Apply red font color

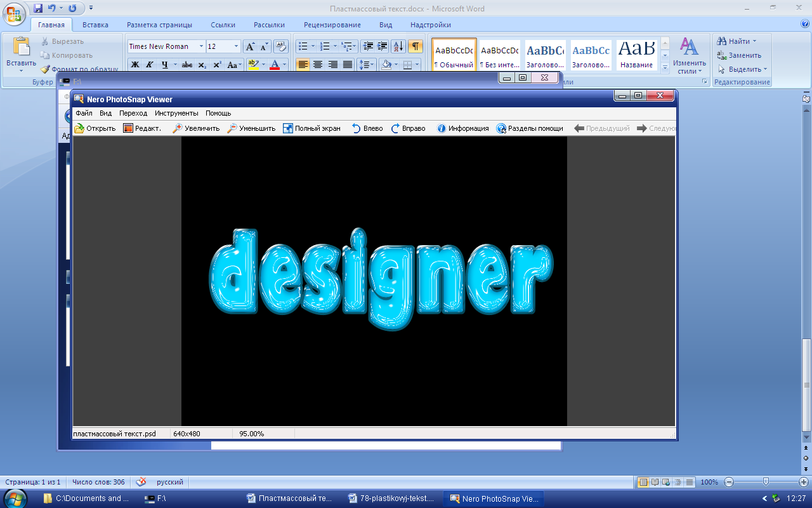(275, 65)
